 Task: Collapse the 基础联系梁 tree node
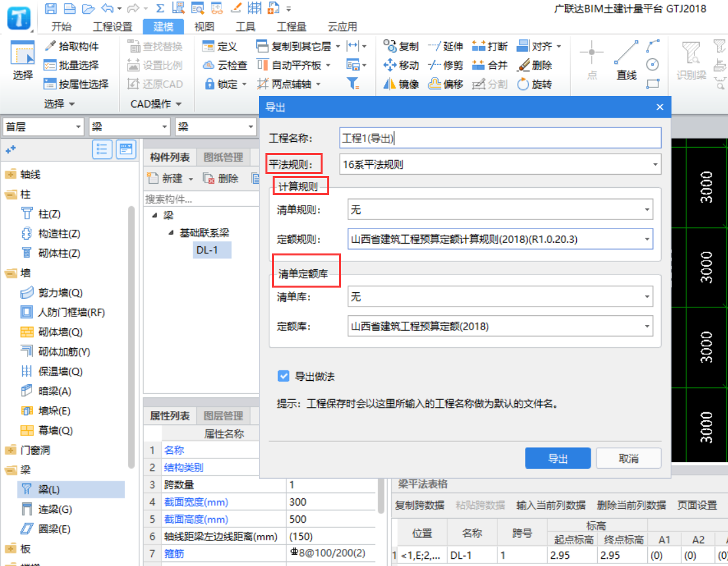click(x=171, y=233)
